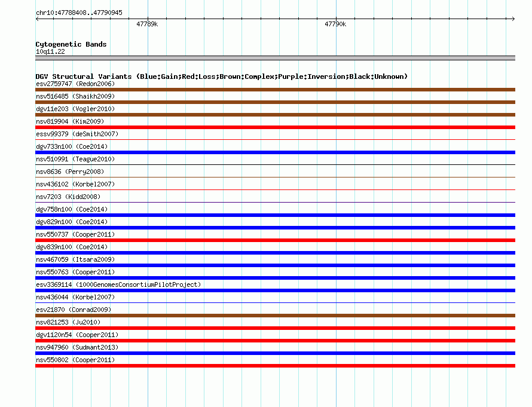Screen dimensions: 532x407
Task: Select nsv436102 (Korbel2007) text
Action: 75,184
